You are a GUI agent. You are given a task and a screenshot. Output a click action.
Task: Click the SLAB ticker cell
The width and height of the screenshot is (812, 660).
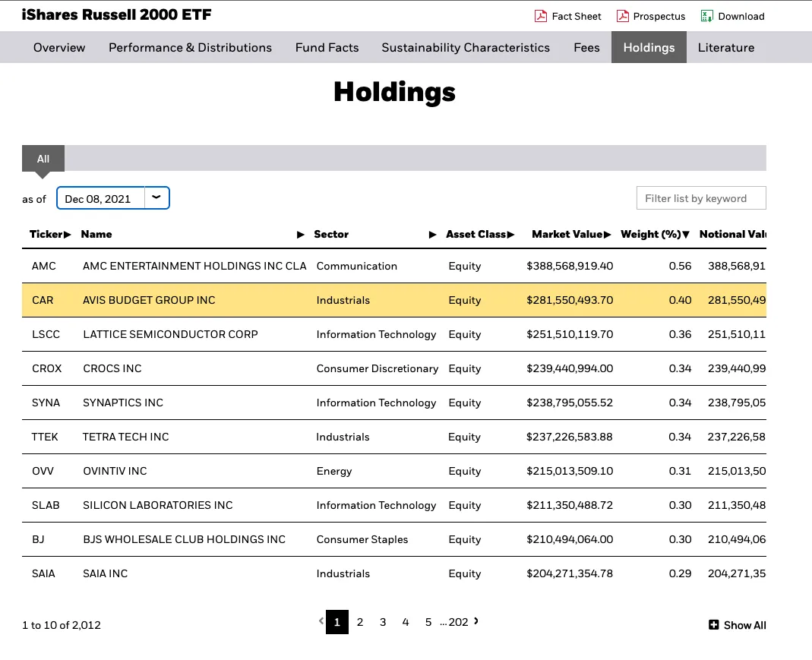(46, 505)
